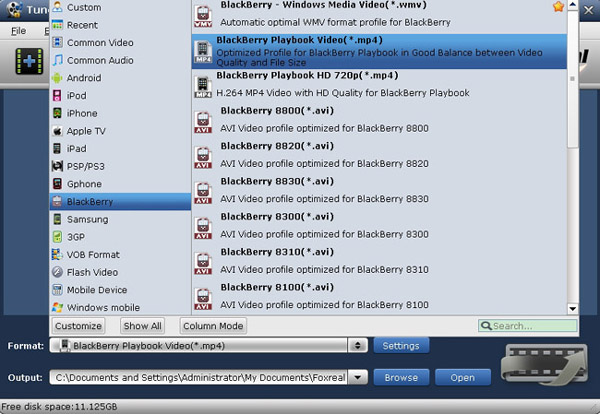The width and height of the screenshot is (600, 414).
Task: Click the Column Mode button
Action: pos(213,326)
